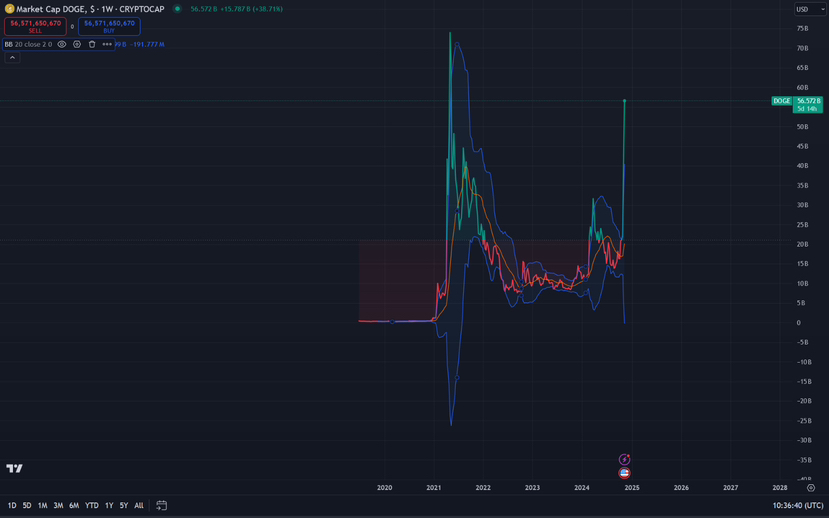Screen dimensions: 829x518
Task: Set time range to YTD
Action: pyautogui.click(x=92, y=505)
